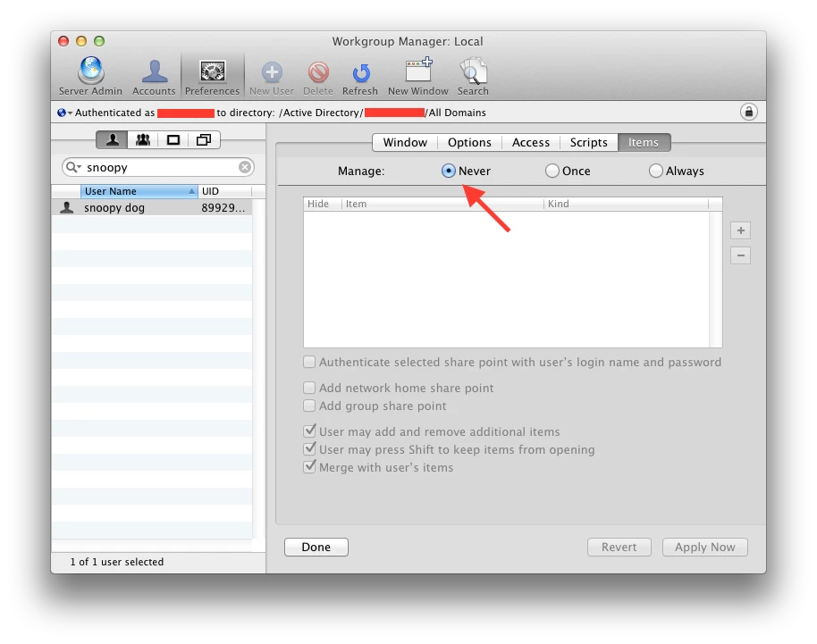817x644 pixels.
Task: Click the lock icon to authenticate
Action: pyautogui.click(x=749, y=112)
